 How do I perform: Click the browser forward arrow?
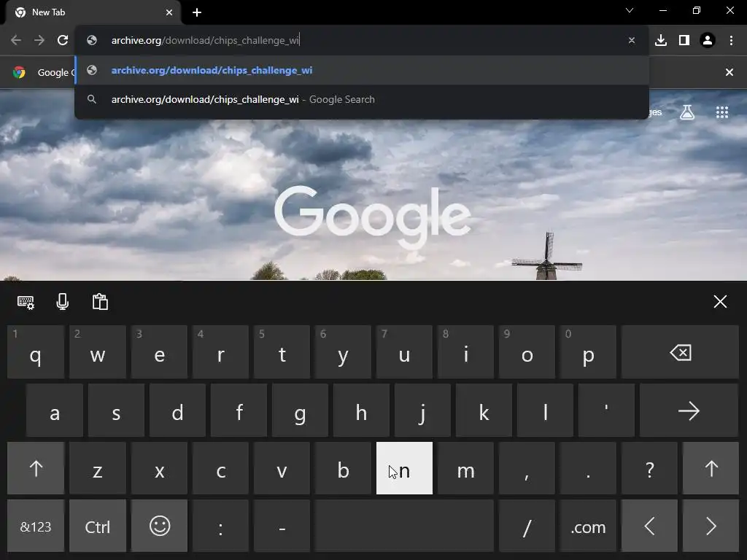pos(39,41)
